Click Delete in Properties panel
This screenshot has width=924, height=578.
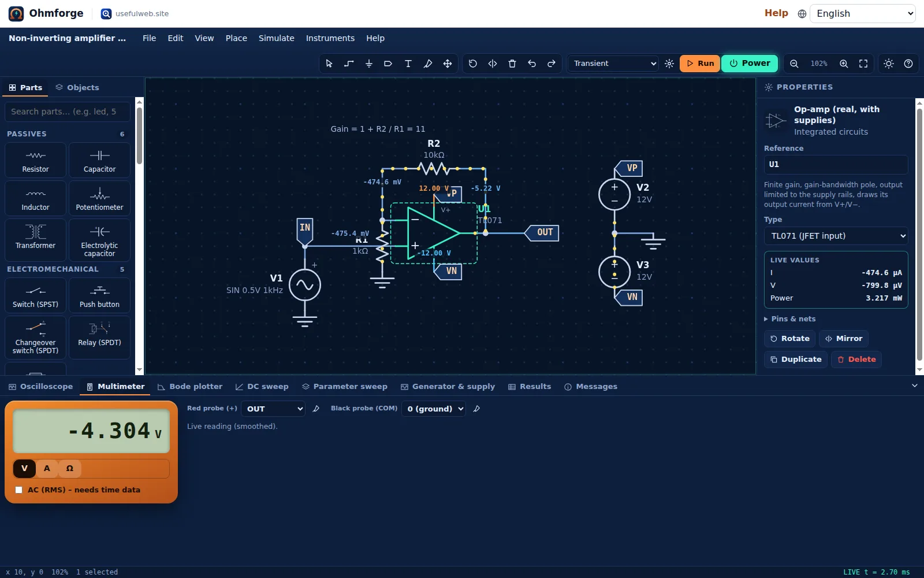click(856, 360)
